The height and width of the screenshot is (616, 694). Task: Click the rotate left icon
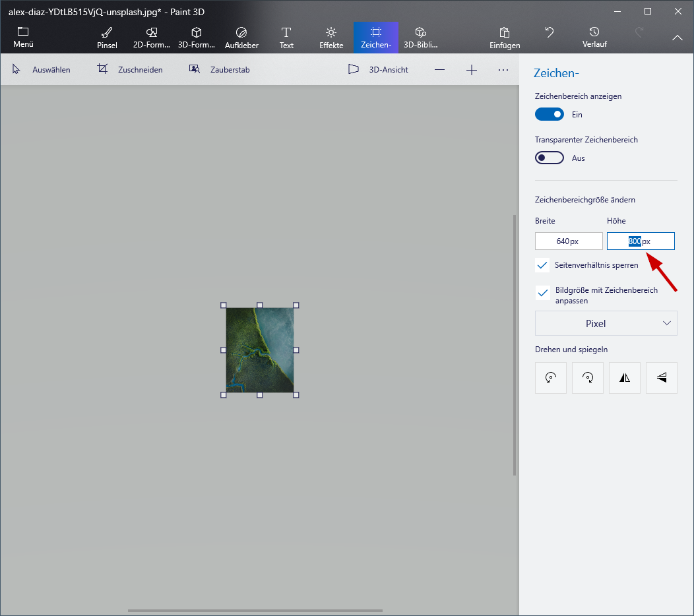click(x=551, y=378)
